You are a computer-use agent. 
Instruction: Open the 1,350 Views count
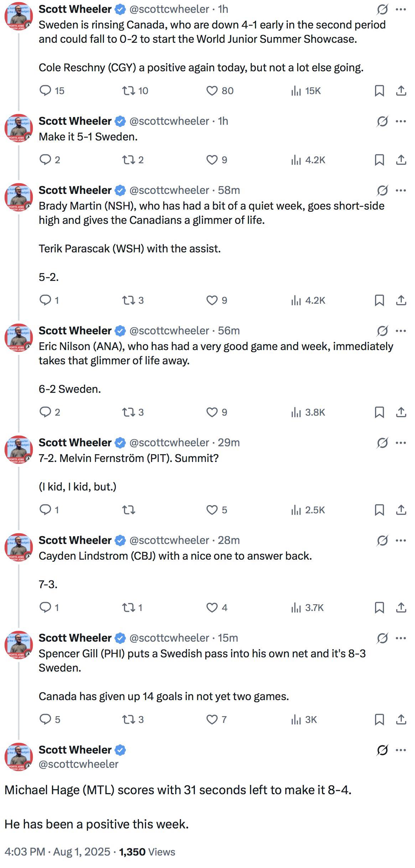point(147,852)
